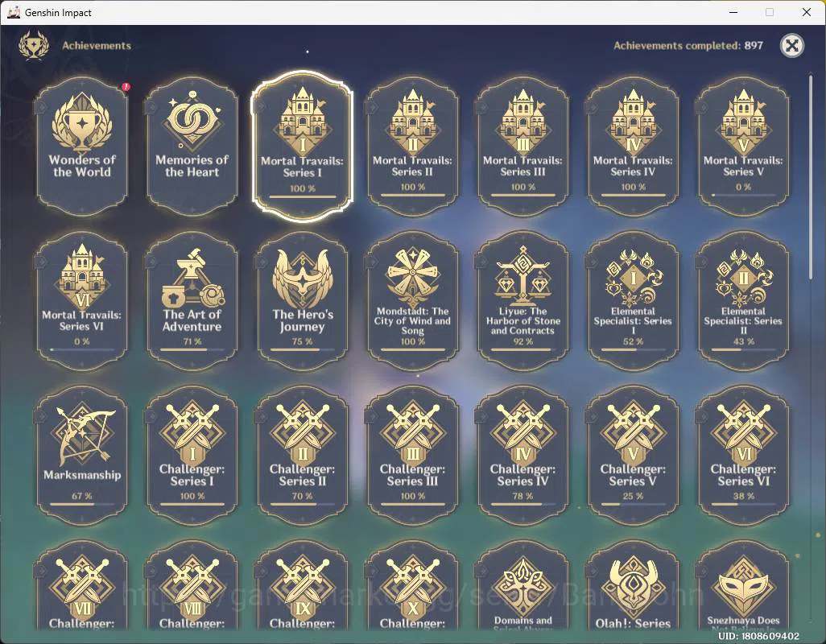Image resolution: width=826 pixels, height=644 pixels.
Task: Open Mortal Travails: Series VI card
Action: tap(82, 300)
